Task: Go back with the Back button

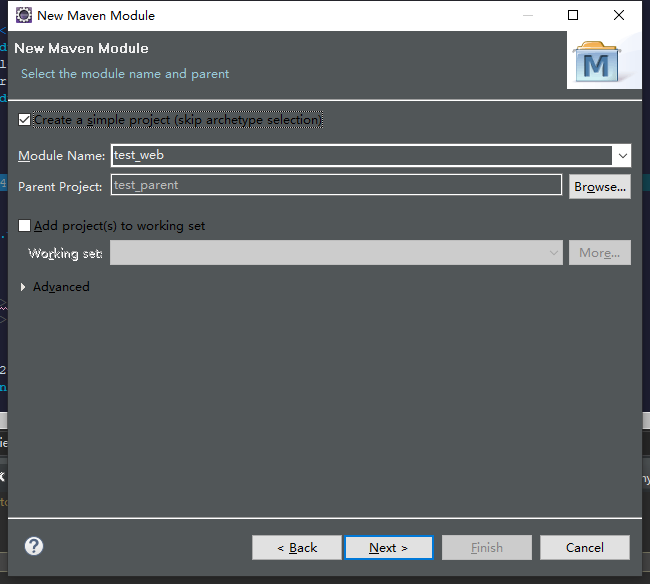Action: (297, 548)
